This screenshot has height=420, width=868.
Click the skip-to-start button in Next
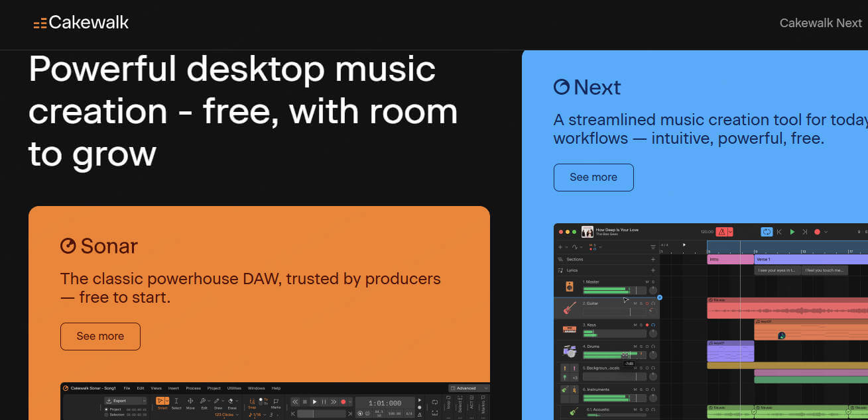pyautogui.click(x=779, y=232)
